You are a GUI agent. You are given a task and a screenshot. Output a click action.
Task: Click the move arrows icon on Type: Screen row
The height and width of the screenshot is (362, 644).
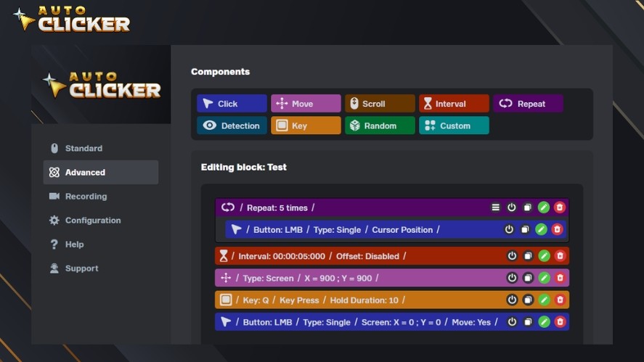coord(226,278)
